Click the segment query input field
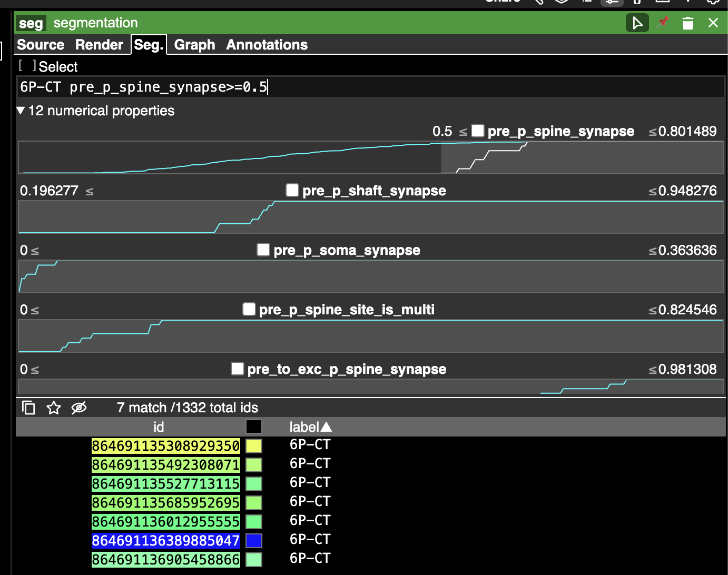 [370, 87]
